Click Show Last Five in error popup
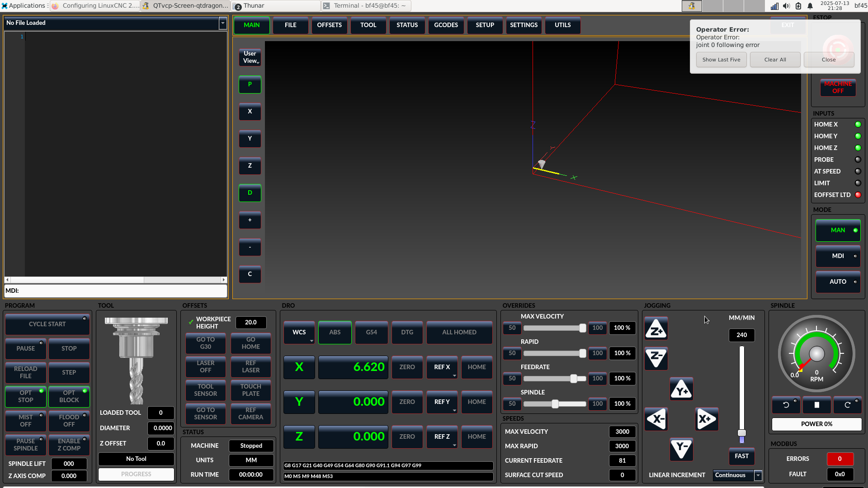Screen dimensions: 868x488 coord(722,60)
